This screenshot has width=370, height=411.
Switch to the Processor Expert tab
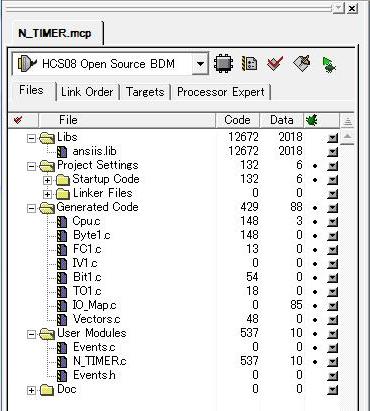click(x=221, y=92)
